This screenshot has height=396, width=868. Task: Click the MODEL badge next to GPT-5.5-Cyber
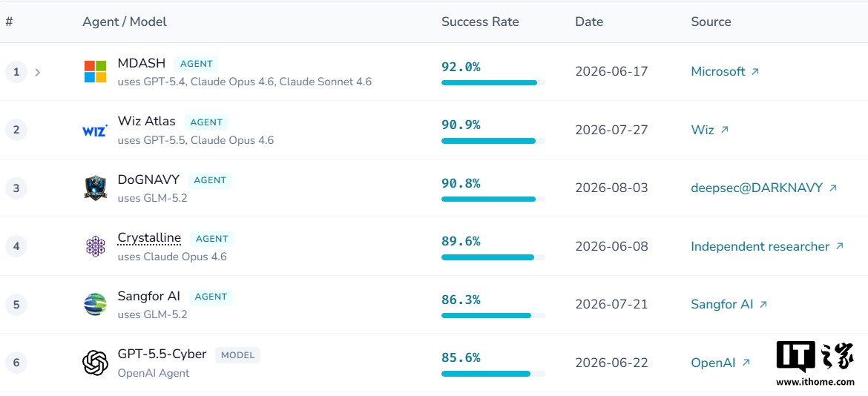pos(237,355)
